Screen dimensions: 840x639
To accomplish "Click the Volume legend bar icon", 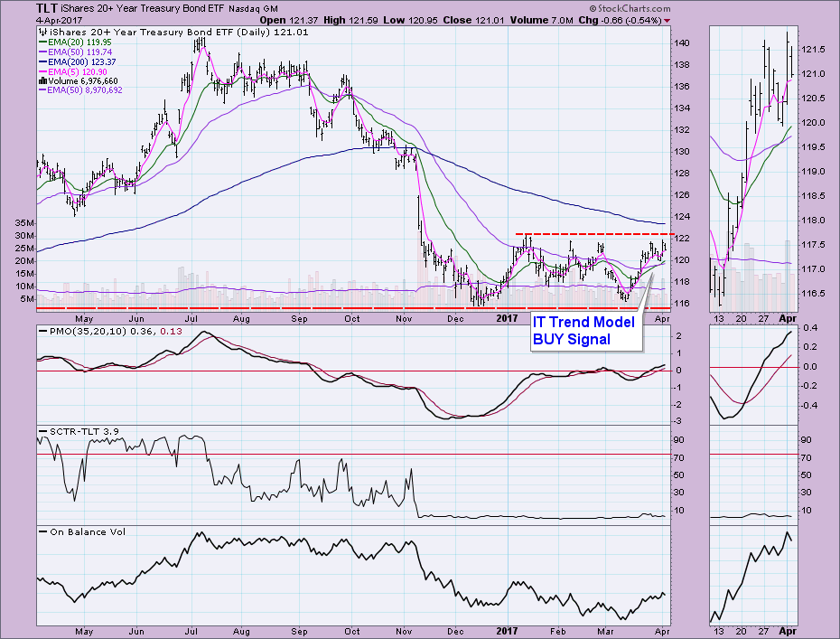I will pos(41,81).
